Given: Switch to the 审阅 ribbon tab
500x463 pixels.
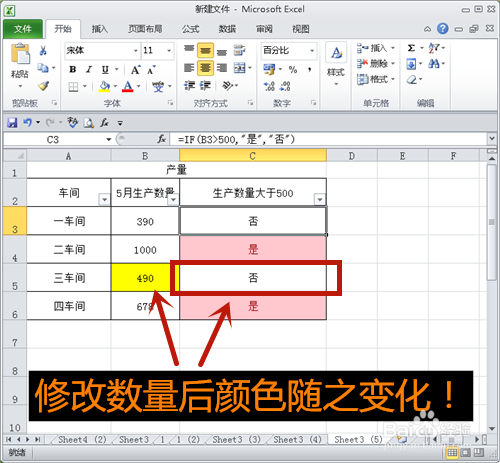Looking at the screenshot, I should point(264,29).
